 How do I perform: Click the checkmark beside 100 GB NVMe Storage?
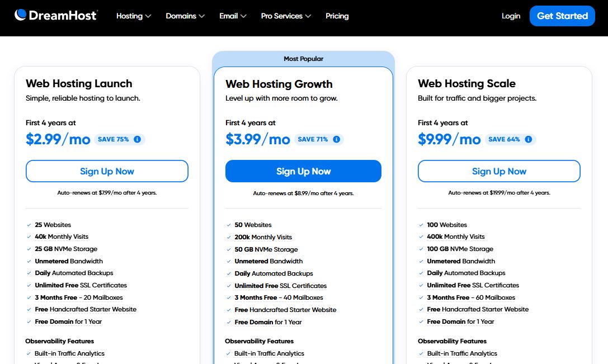click(421, 249)
